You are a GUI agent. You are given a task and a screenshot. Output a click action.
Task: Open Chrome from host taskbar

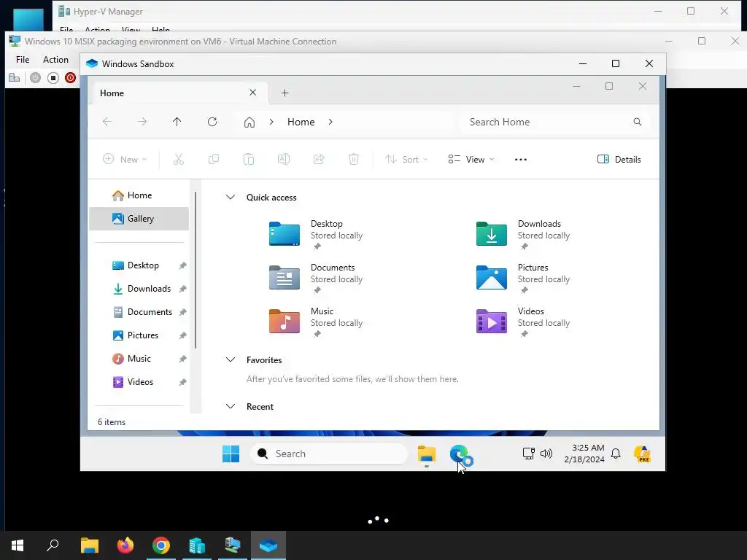[161, 545]
